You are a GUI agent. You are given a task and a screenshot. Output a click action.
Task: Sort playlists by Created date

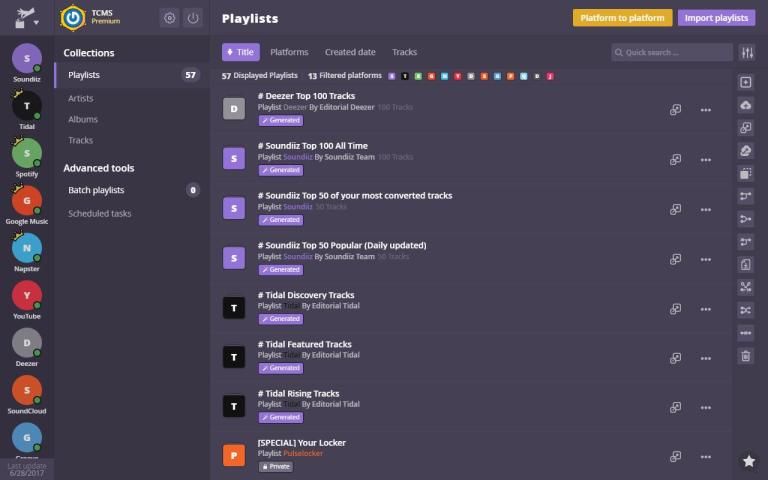point(350,52)
